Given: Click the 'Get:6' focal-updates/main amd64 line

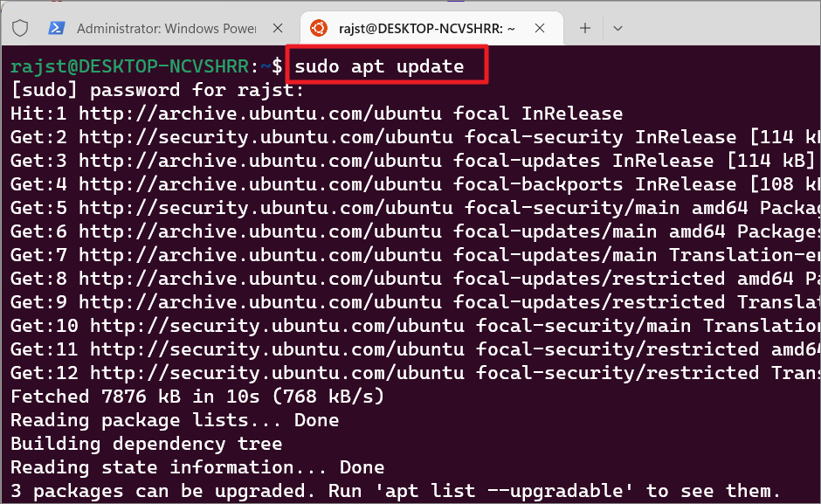Looking at the screenshot, I should 415,231.
